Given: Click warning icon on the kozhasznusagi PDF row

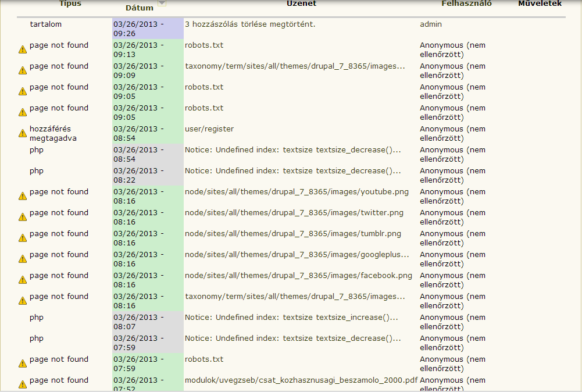Looking at the screenshot, I should [23, 385].
